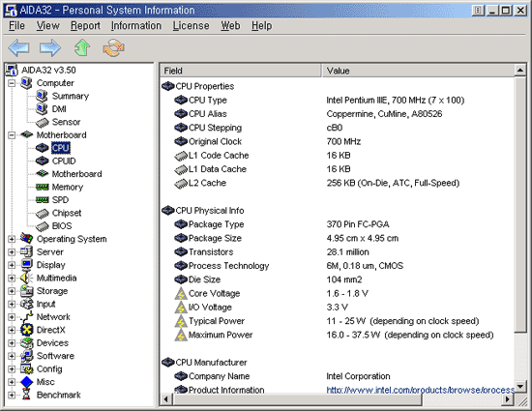Click the Field column header
The image size is (532, 411).
tap(241, 71)
